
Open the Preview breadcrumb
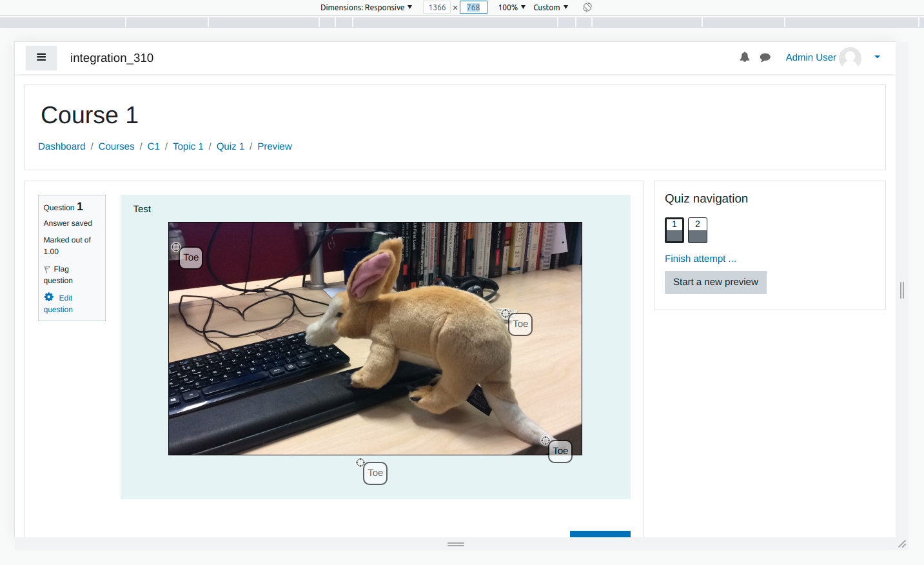[x=275, y=146]
